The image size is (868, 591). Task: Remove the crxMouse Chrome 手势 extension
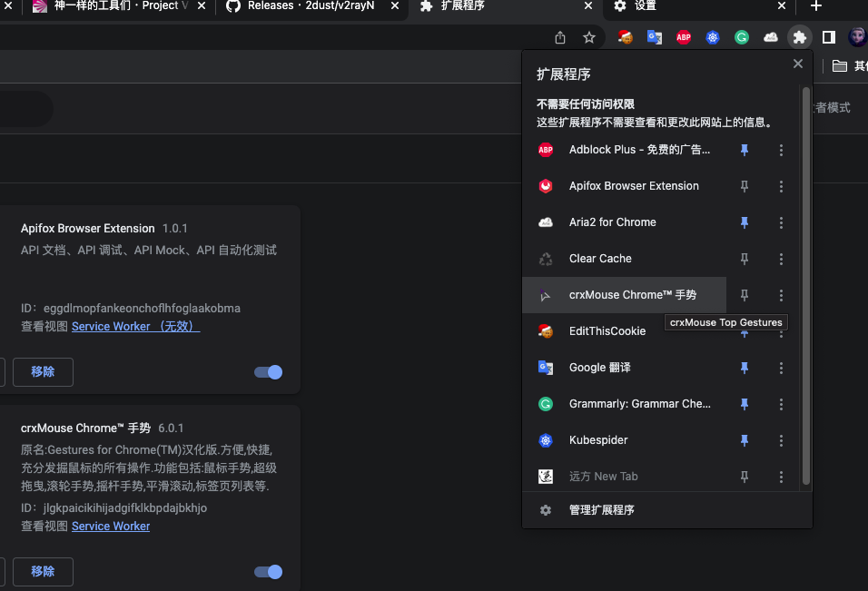click(x=43, y=572)
